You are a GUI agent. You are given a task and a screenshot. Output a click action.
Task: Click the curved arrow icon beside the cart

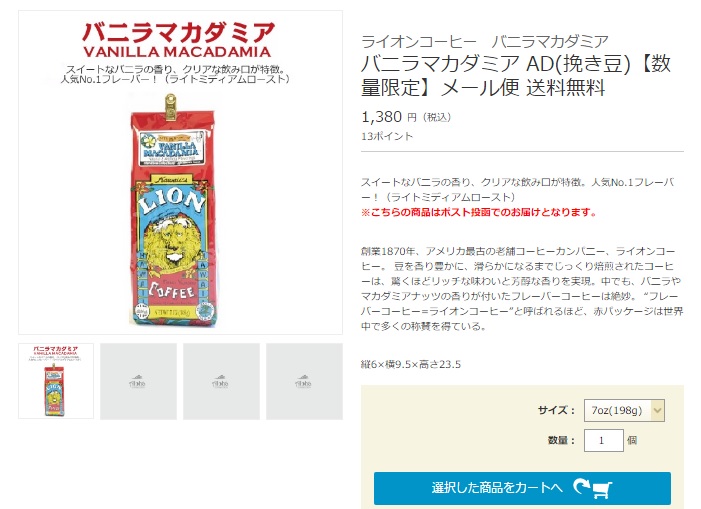click(x=581, y=487)
